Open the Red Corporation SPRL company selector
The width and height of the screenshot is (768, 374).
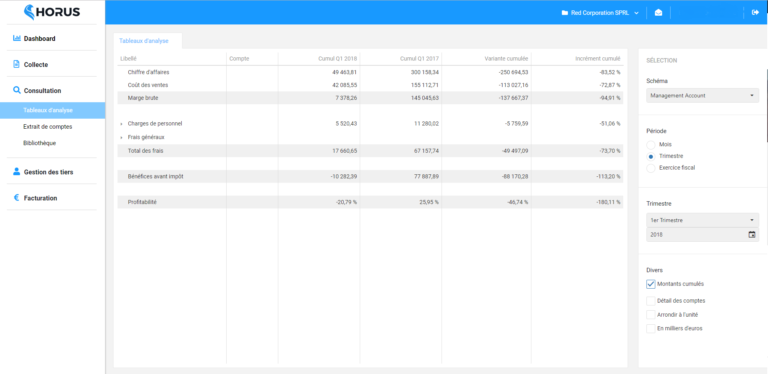pos(600,13)
